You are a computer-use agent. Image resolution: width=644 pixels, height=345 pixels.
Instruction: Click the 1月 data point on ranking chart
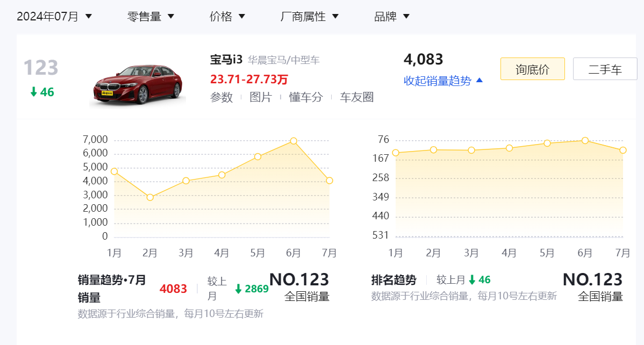click(x=396, y=153)
